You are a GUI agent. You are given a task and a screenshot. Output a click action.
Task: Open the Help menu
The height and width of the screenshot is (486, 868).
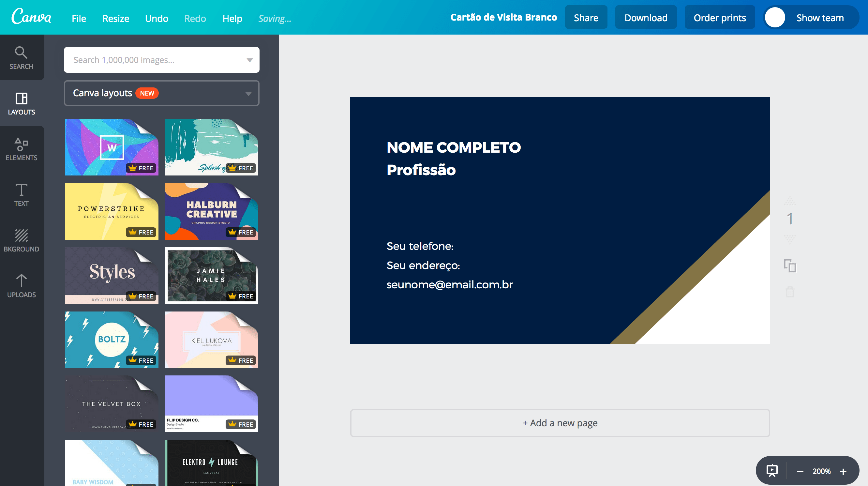[x=232, y=18]
